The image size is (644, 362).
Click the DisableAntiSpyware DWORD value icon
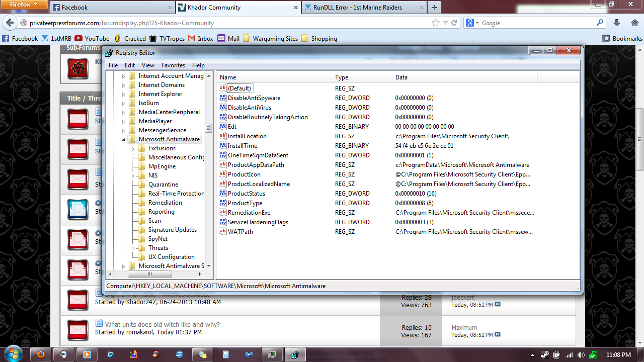[x=223, y=98]
